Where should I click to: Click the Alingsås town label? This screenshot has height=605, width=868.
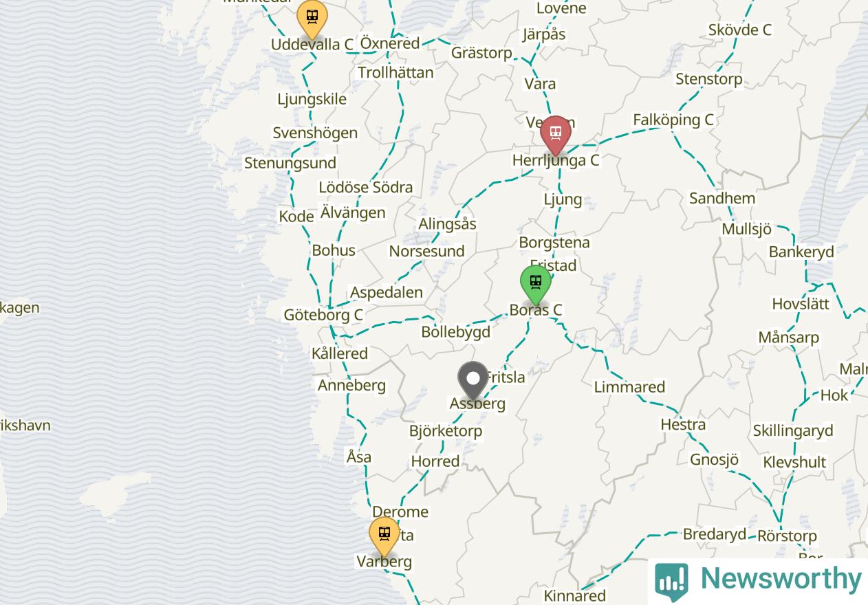447,224
